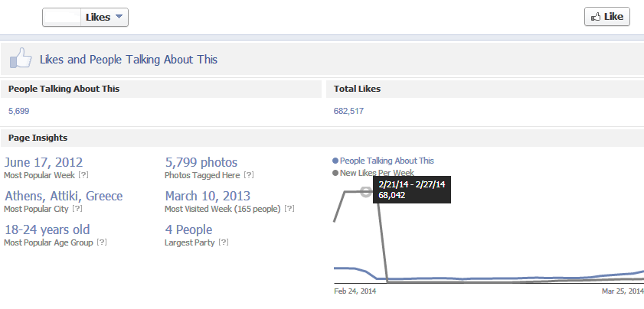Click help icon next to Photos Tagged Here
Image resolution: width=644 pixels, height=309 pixels.
(x=248, y=175)
